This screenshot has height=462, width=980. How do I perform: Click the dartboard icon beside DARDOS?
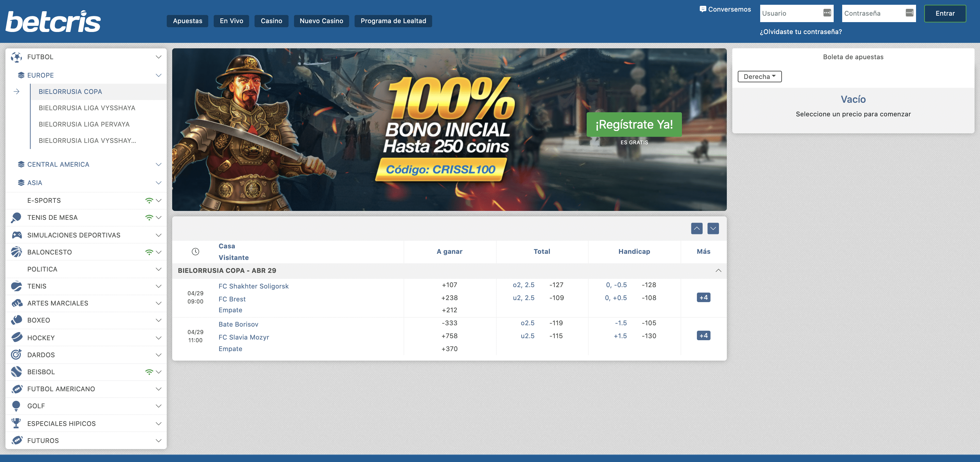16,355
